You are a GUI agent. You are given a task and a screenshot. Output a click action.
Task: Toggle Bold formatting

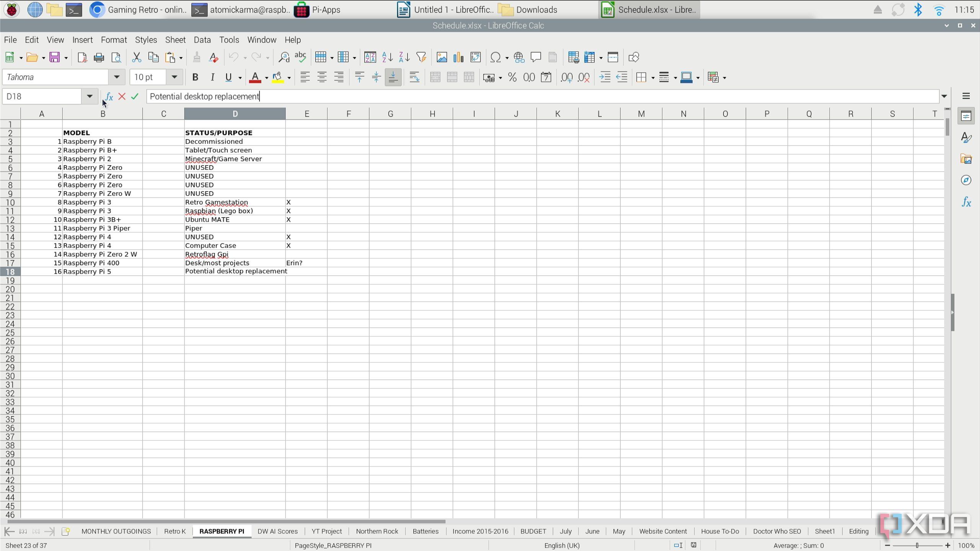(195, 77)
